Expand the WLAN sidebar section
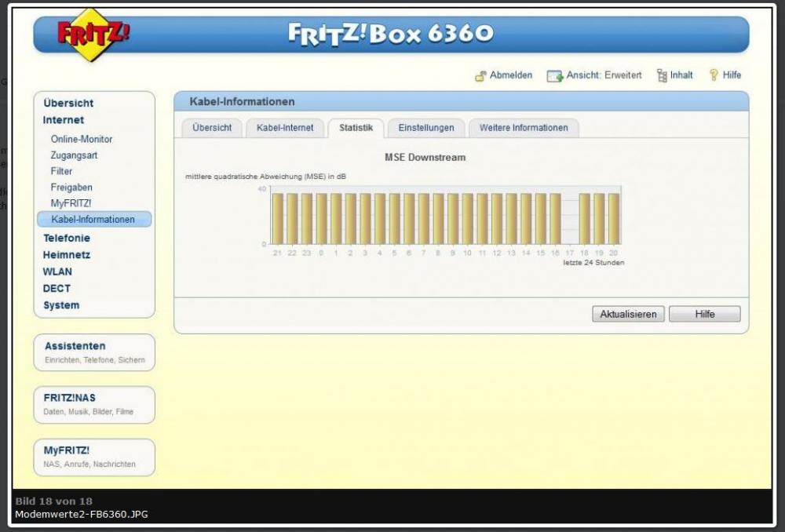The image size is (785, 532). point(57,271)
